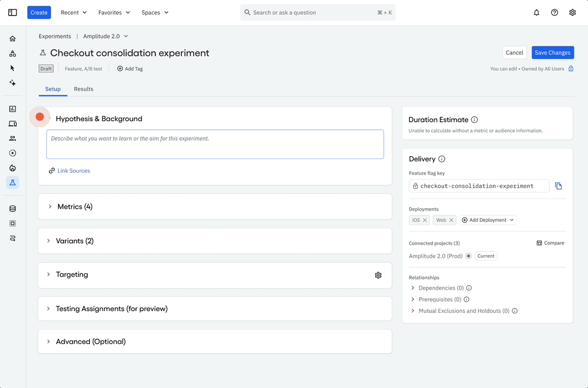This screenshot has height=388, width=588.
Task: Open Targeting section settings gear
Action: coord(378,275)
